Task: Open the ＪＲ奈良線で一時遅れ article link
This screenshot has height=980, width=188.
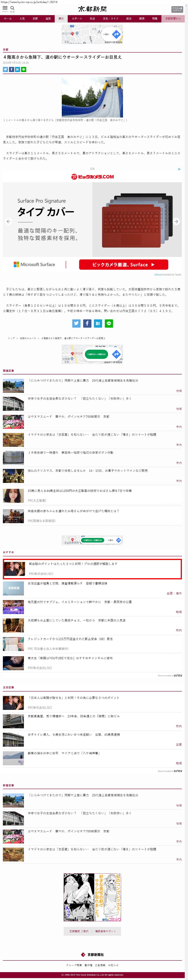Action: (70, 453)
